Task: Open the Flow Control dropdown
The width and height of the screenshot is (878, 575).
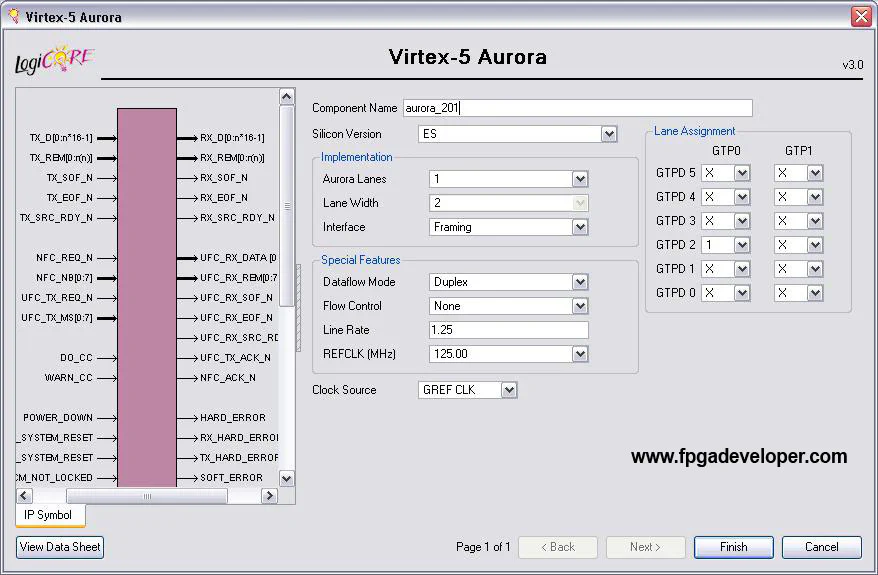Action: (580, 306)
